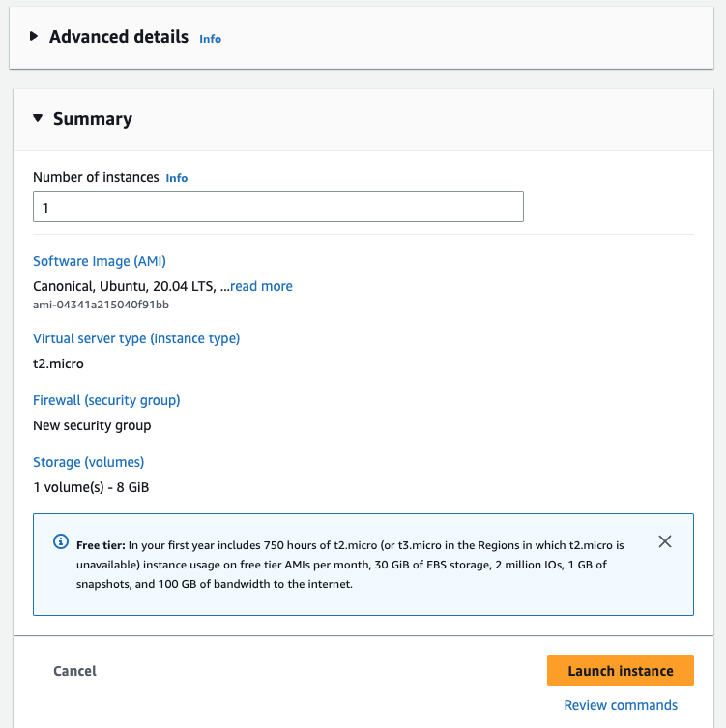Collapse the Summary section triangle
This screenshot has width=726, height=728.
38,119
